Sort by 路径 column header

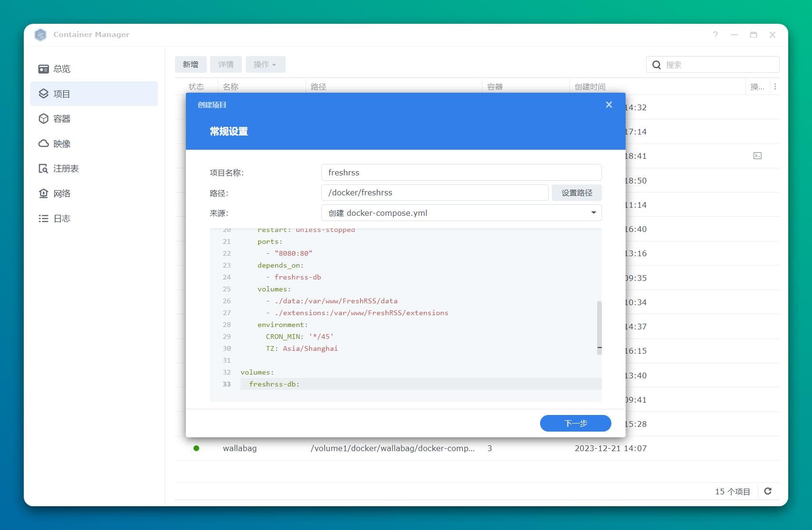(319, 87)
